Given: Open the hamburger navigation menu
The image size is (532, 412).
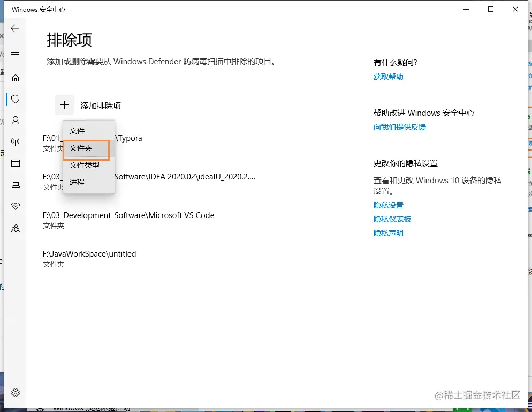Looking at the screenshot, I should 15,53.
